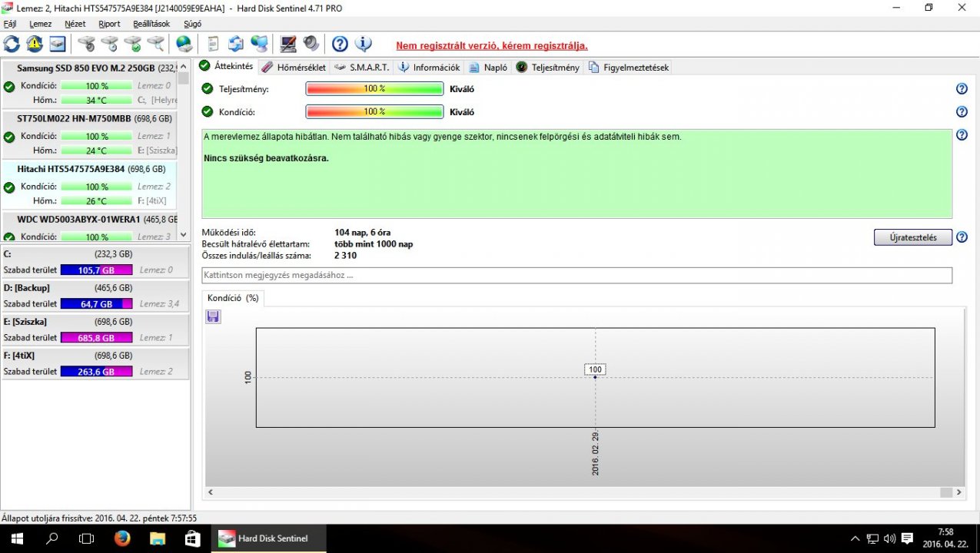This screenshot has height=553, width=980.
Task: Click C: free space bar 105,7 GB
Action: [96, 270]
